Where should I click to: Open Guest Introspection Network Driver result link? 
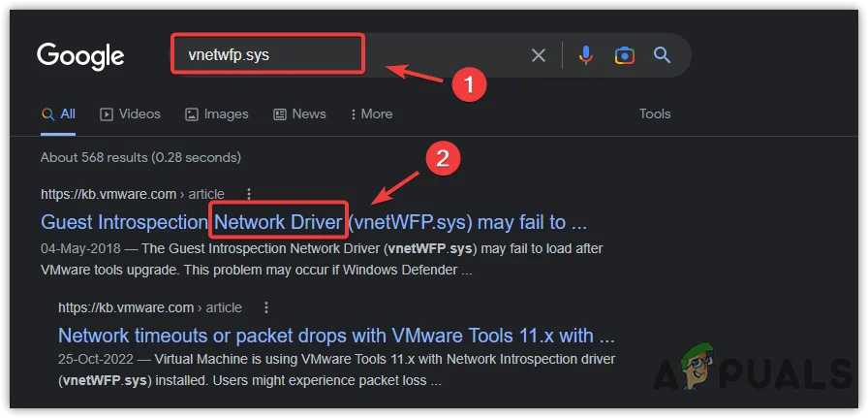313,222
